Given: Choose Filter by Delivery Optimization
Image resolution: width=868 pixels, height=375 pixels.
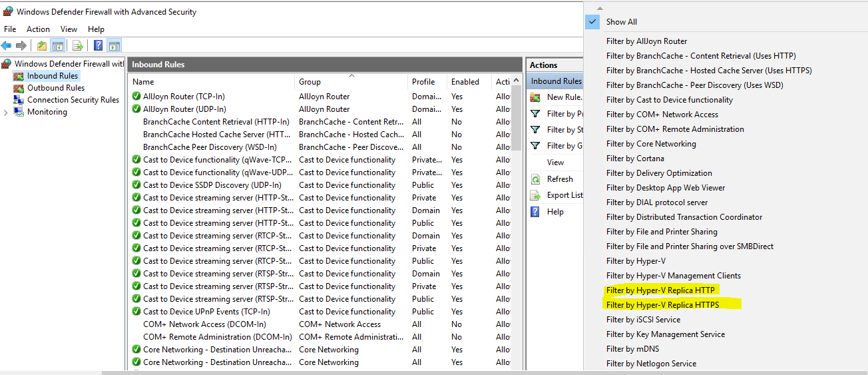Looking at the screenshot, I should click(x=659, y=173).
